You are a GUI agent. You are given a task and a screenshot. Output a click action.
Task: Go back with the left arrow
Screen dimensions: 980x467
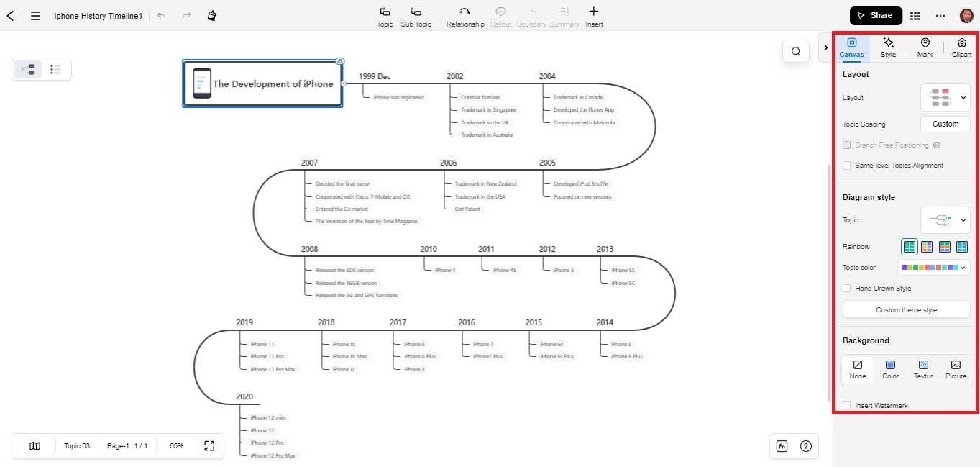tap(11, 15)
